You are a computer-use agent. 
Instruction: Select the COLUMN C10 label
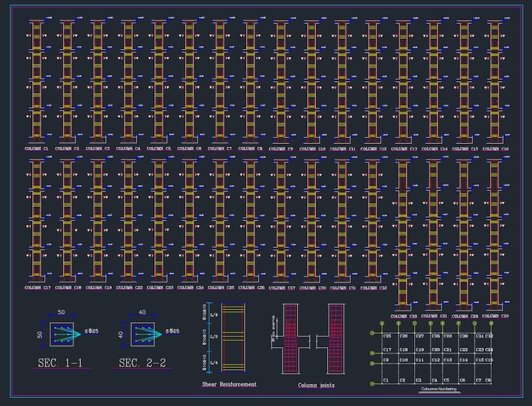pos(312,149)
